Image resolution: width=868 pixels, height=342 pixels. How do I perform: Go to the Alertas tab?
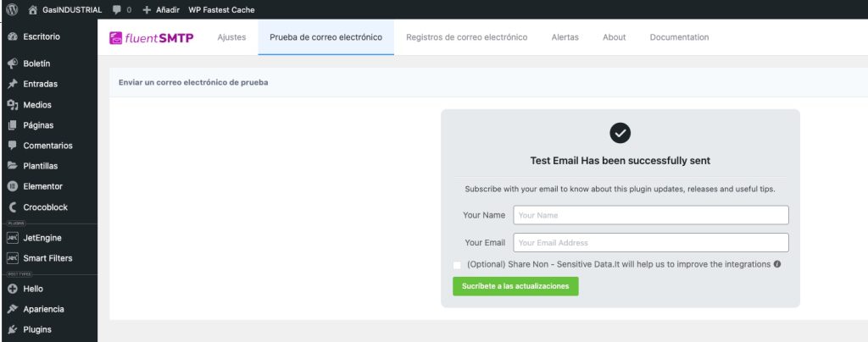point(565,37)
